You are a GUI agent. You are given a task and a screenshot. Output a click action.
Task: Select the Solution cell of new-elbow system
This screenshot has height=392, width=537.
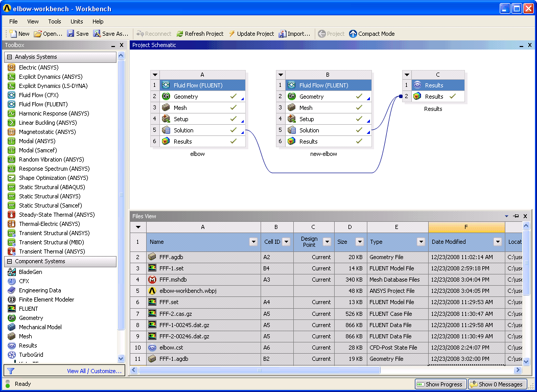coord(328,130)
